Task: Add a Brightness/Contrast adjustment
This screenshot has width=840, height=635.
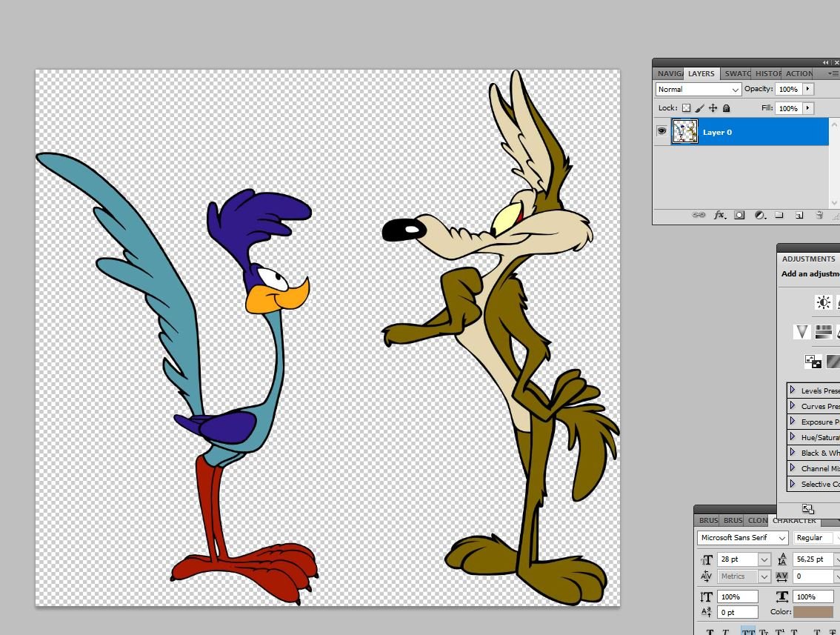Action: tap(823, 302)
